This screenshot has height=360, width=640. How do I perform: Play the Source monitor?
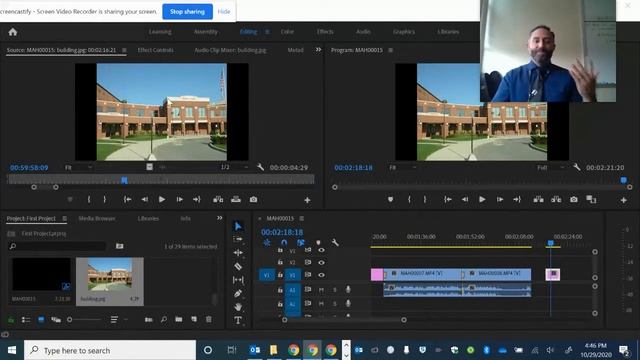pos(162,200)
